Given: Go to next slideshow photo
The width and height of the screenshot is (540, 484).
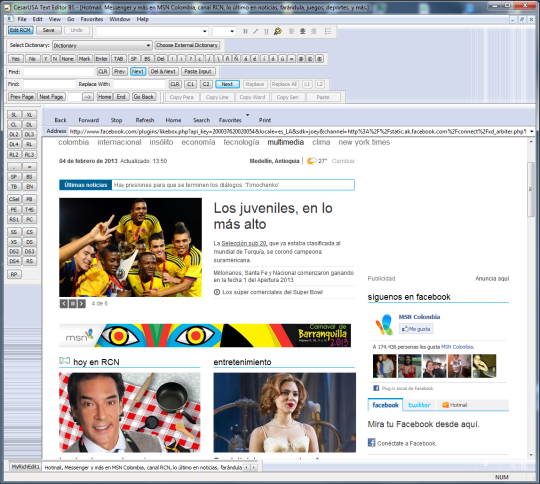Looking at the screenshot, I should pyautogui.click(x=82, y=303).
